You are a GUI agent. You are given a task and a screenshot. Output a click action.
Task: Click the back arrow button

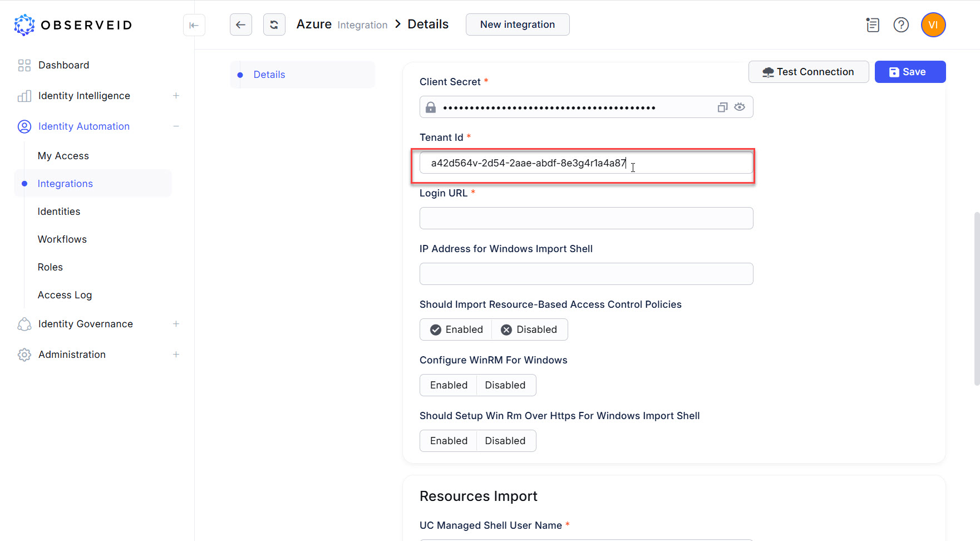tap(240, 24)
